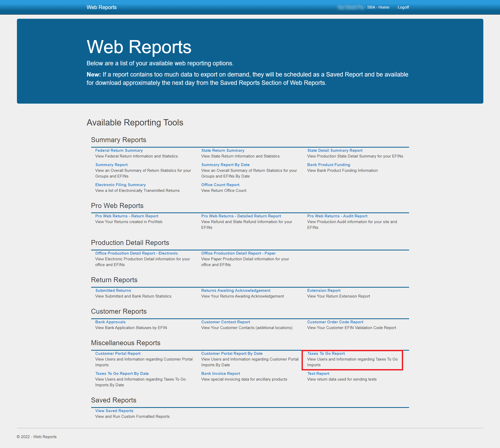
Task: Open Office Production Detail Report - Paper
Action: pos(238,253)
